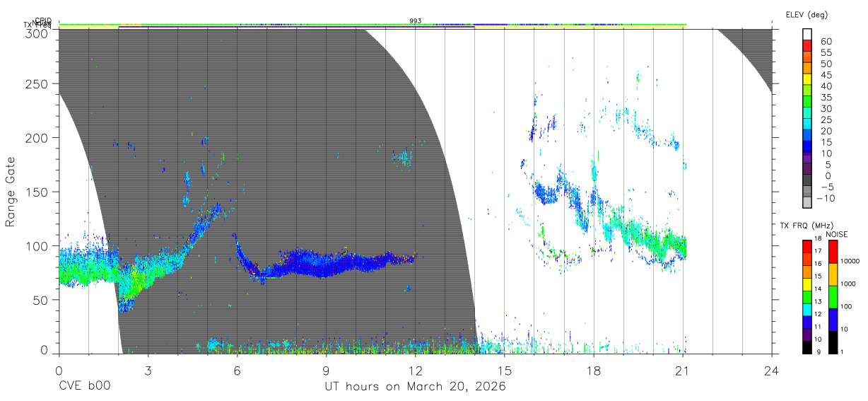Pick the blue NOISE swatch between 10 and 100
868x401 pixels.
832,319
